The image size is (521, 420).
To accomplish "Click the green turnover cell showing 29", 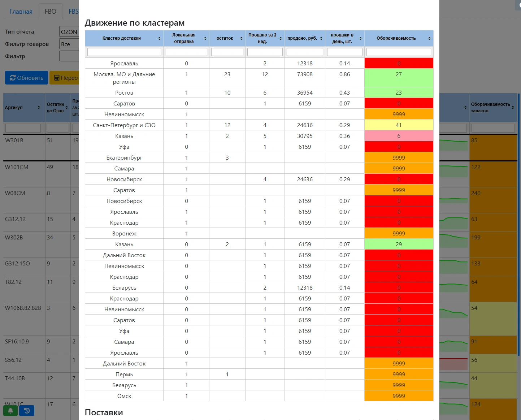I will (399, 244).
